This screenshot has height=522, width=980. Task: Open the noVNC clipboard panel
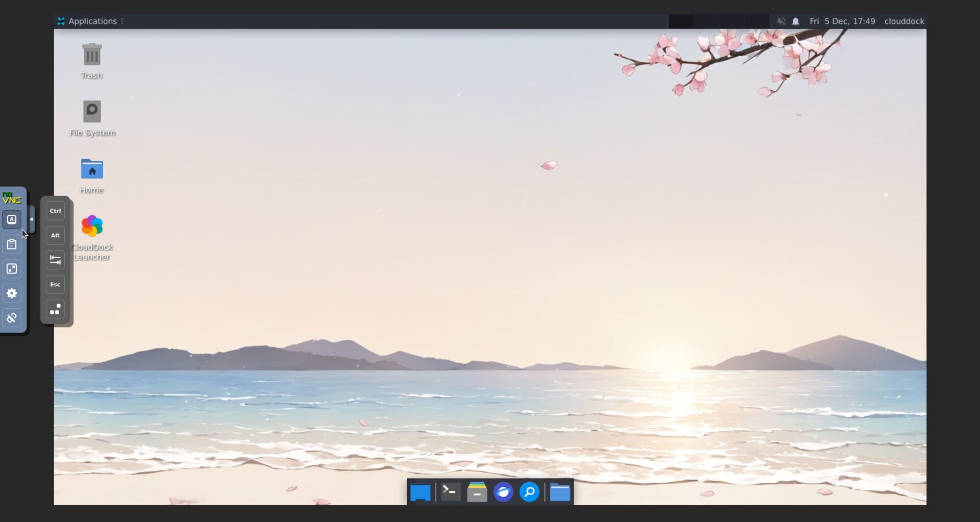(x=12, y=244)
